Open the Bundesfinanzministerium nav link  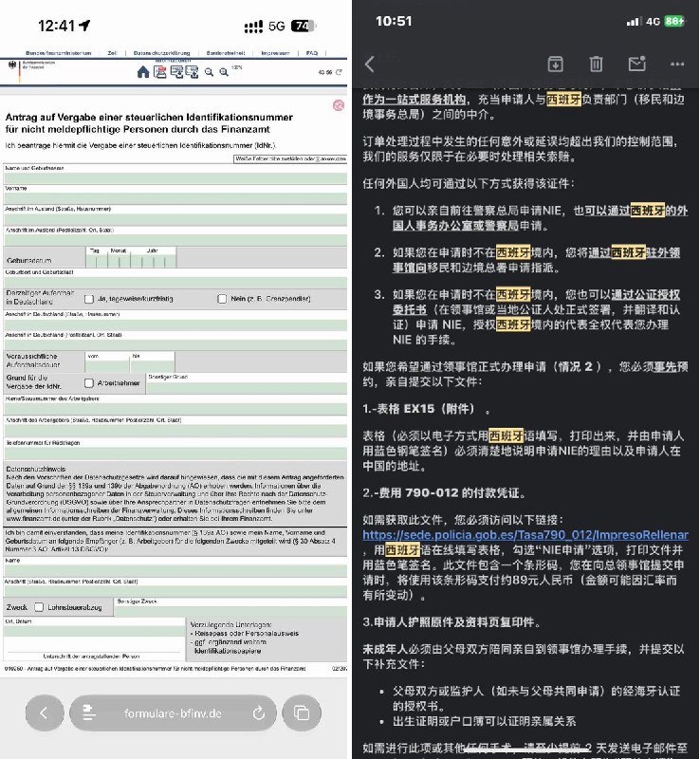pyautogui.click(x=58, y=53)
